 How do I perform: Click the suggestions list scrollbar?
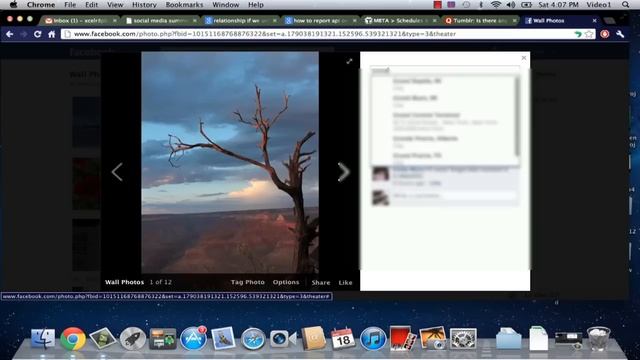click(517, 116)
